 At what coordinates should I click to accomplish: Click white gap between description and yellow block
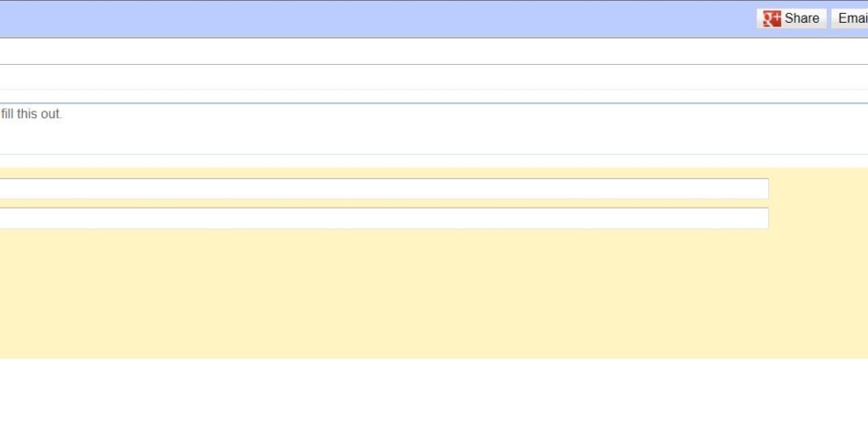click(434, 161)
